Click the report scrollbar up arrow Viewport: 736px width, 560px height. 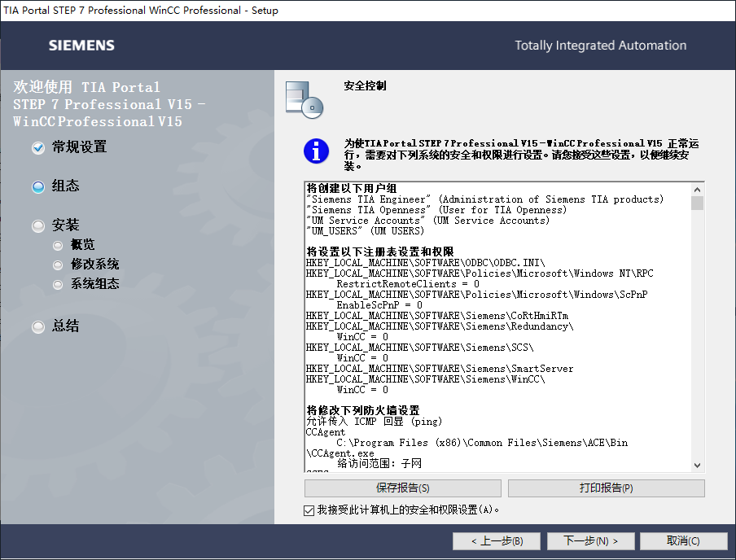[x=697, y=189]
